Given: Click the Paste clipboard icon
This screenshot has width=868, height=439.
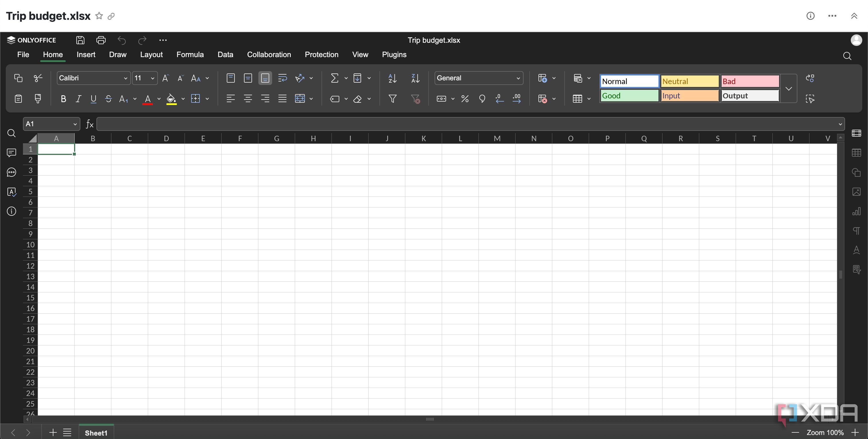Looking at the screenshot, I should click(18, 99).
